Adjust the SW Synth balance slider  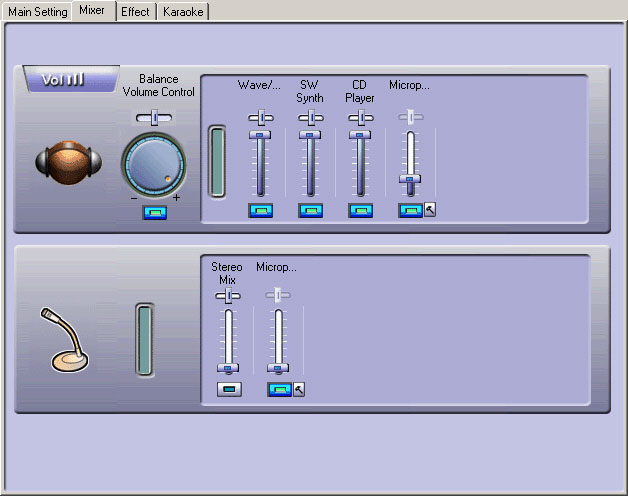coord(310,118)
